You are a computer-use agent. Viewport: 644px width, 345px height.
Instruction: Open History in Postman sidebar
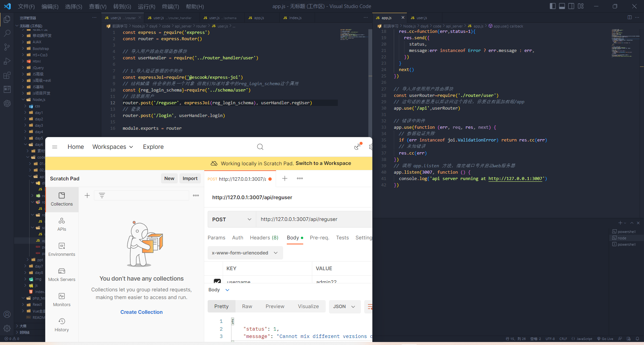[62, 325]
